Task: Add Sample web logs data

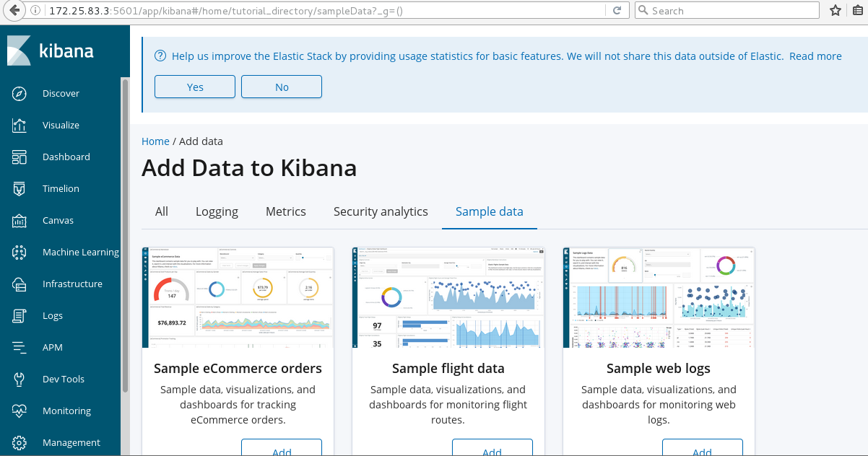Action: tap(702, 447)
